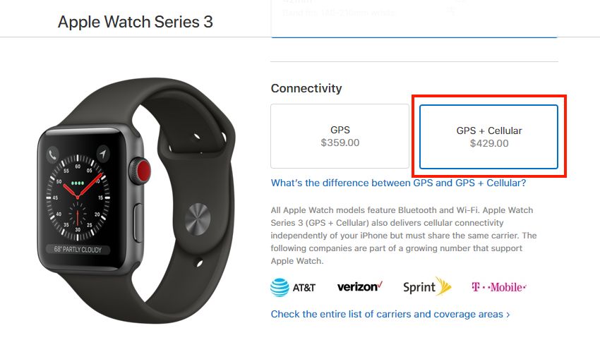Click the Connectivity section heading
Image resolution: width=600 pixels, height=364 pixels.
(306, 88)
